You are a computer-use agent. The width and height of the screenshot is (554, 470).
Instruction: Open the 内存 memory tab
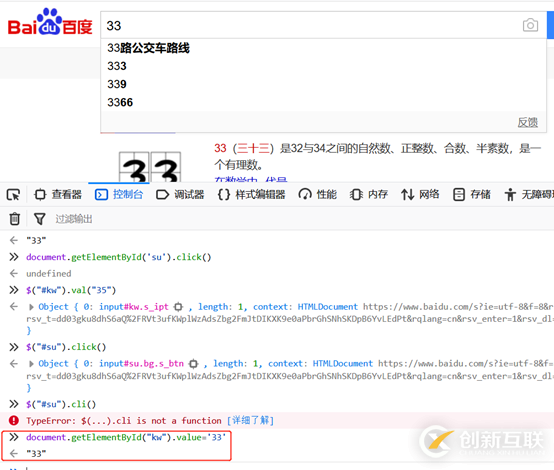click(x=369, y=194)
